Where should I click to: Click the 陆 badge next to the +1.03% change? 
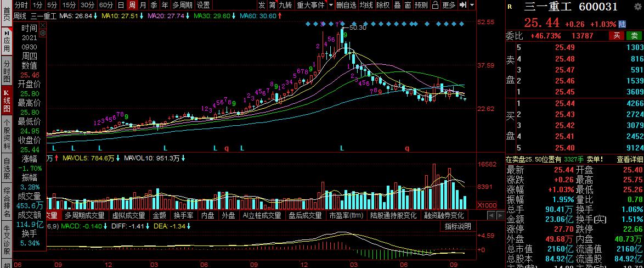click(x=622, y=24)
